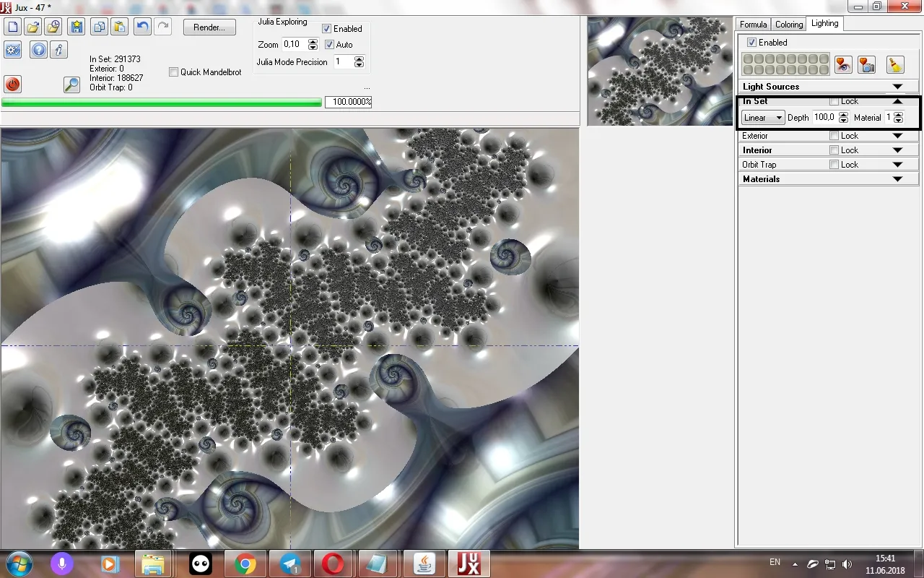Open Opera browser from the taskbar

[334, 564]
